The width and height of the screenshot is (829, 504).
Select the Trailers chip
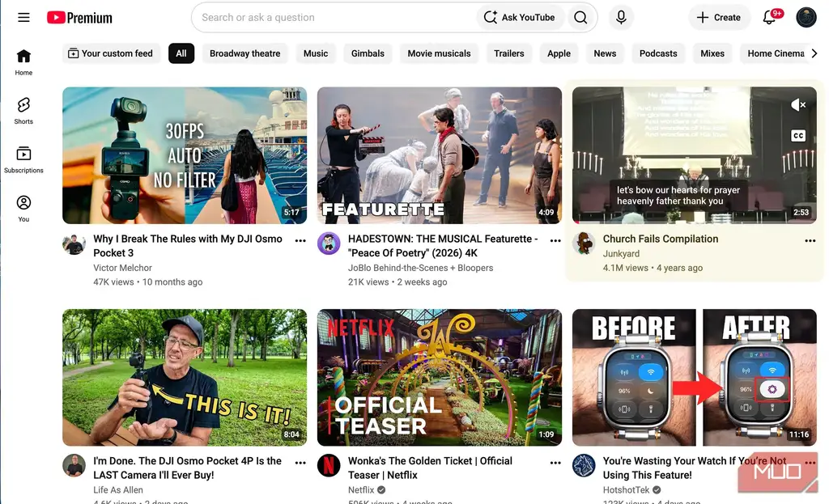pos(509,53)
